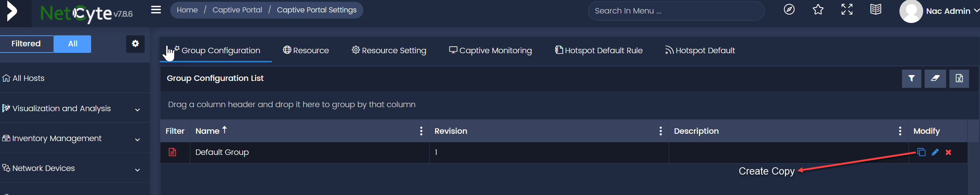Screen dimensions: 980x195
Task: Toggle fullscreen with the expand arrows icon
Action: coord(847,9)
